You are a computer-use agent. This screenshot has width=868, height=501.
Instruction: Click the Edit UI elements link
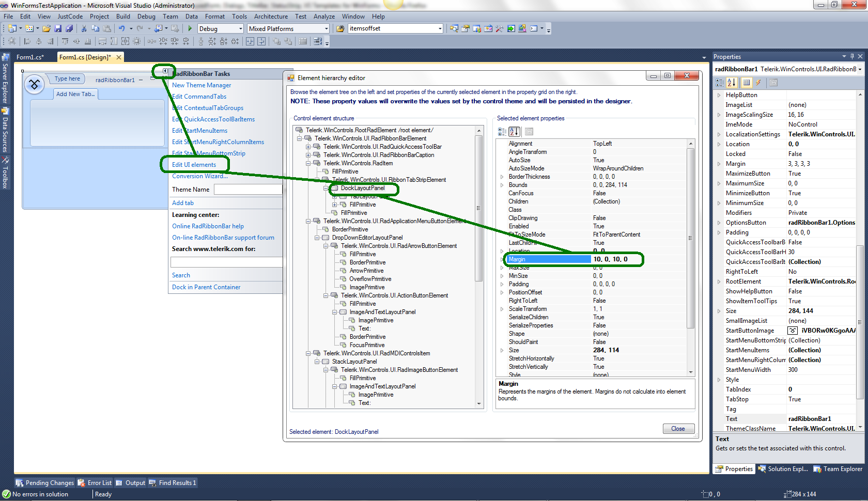tap(194, 165)
